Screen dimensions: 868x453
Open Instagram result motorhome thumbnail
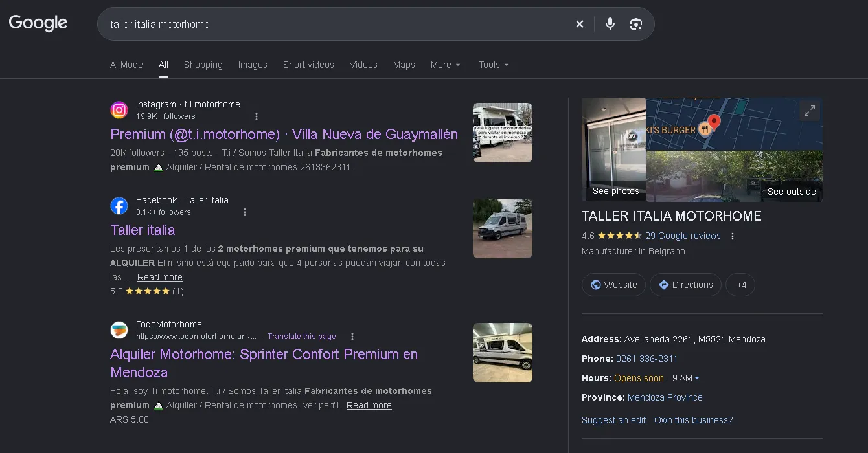click(503, 133)
